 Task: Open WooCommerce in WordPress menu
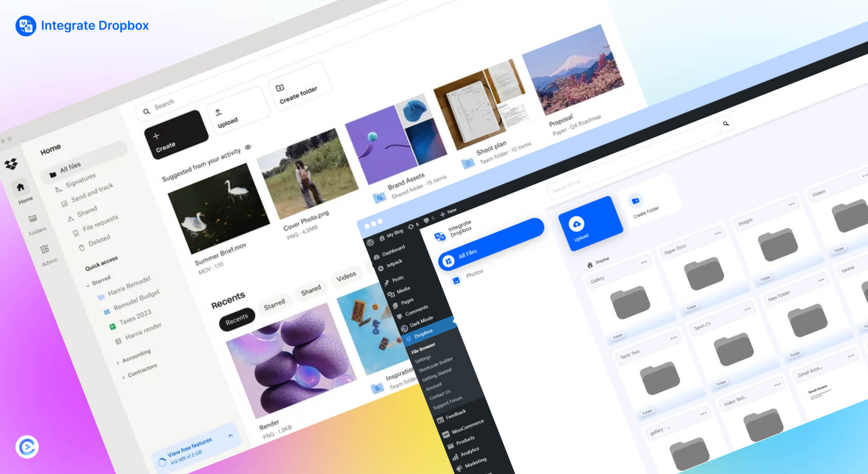[463, 429]
